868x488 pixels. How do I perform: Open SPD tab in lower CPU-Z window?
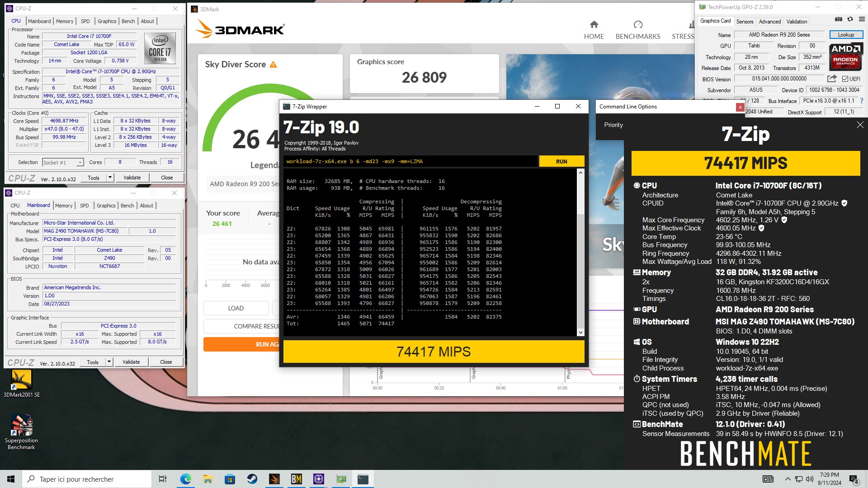point(85,206)
